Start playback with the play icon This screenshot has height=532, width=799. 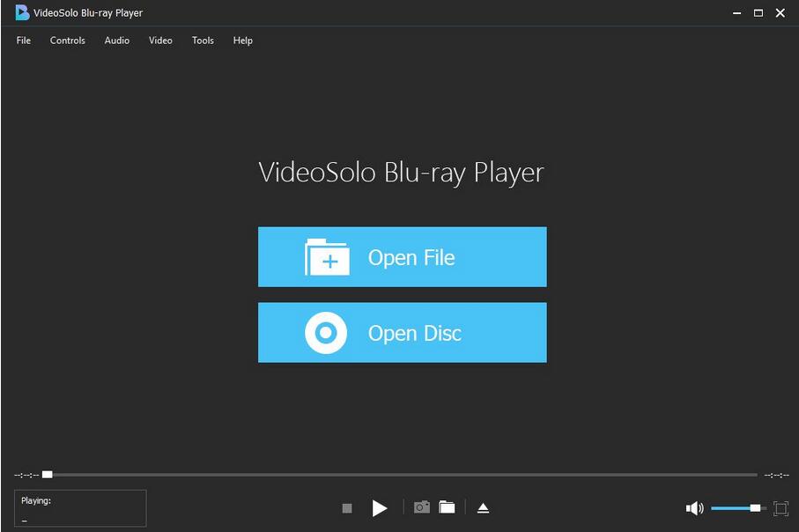pos(379,508)
